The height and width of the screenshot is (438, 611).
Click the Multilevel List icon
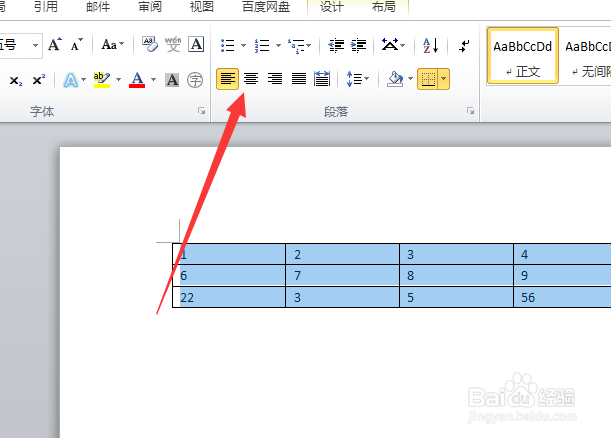296,46
